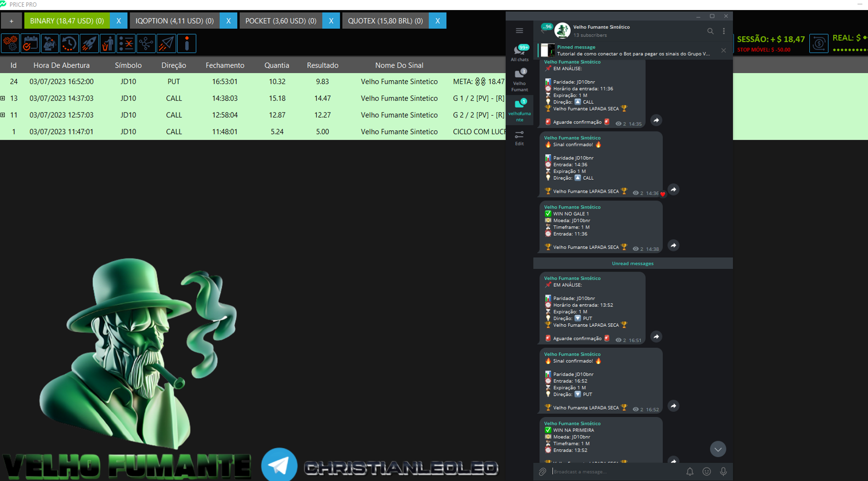The width and height of the screenshot is (868, 481).
Task: Open the history clock toolbar icon
Action: tap(69, 44)
